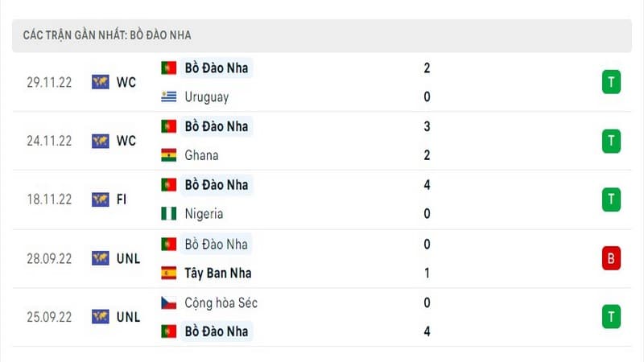Select the WC label on 24.11.22
The height and width of the screenshot is (362, 644).
[126, 142]
